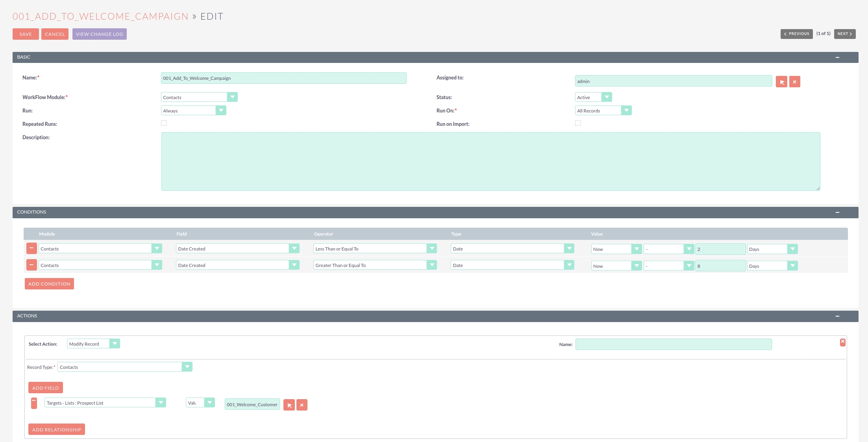Click second condition days value field 8
Viewport: 868px width, 442px height.
tap(720, 266)
